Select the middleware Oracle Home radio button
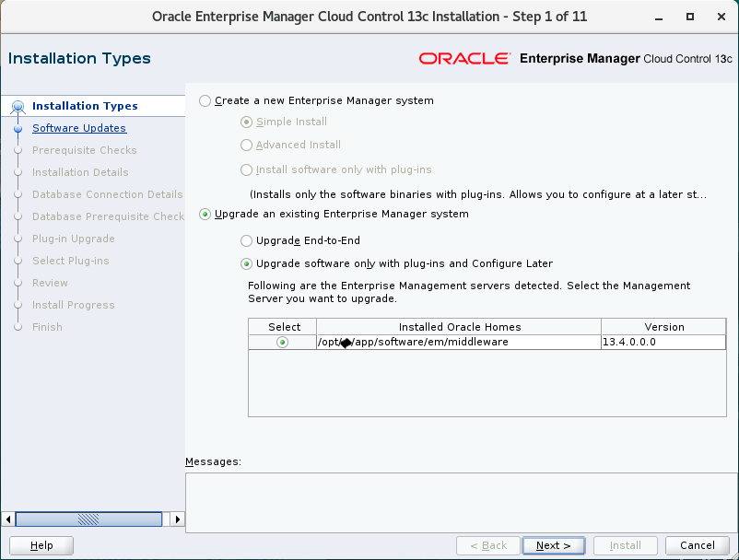The image size is (739, 560). 282,343
